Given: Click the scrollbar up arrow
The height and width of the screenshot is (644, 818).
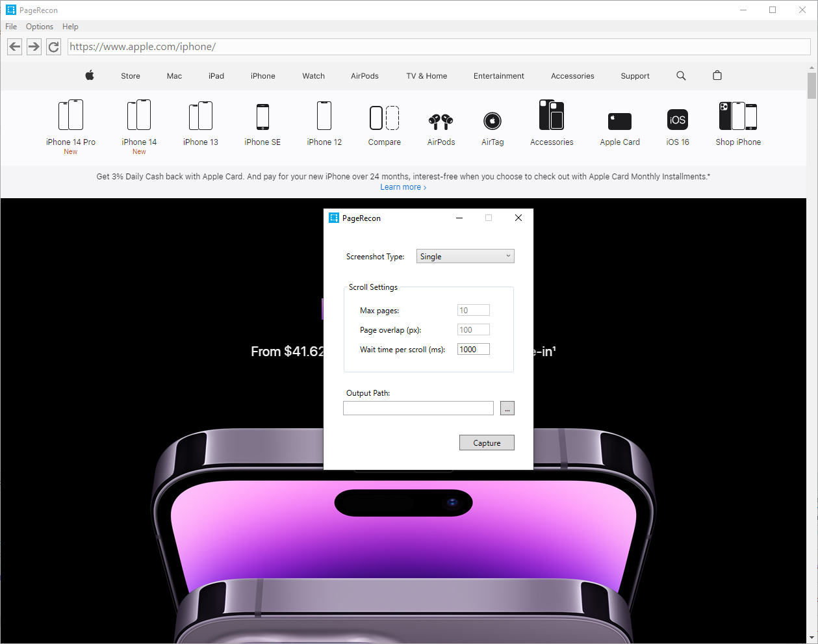Looking at the screenshot, I should coord(812,67).
